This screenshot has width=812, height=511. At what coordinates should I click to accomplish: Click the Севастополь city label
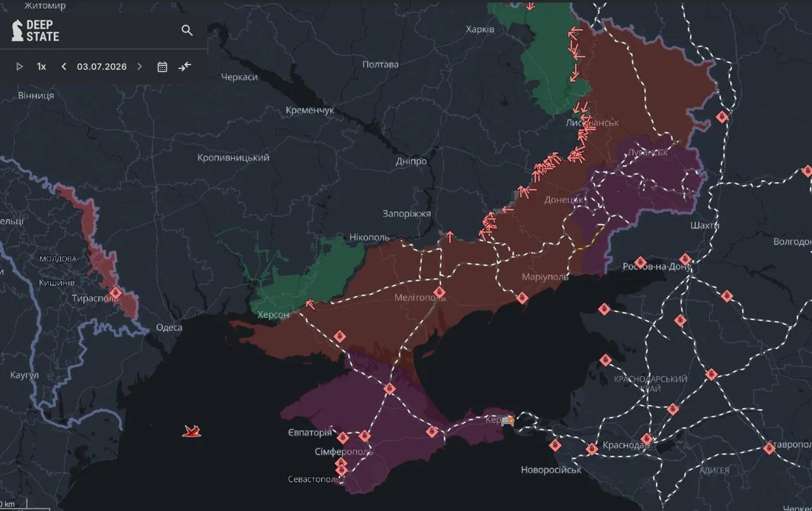click(313, 479)
